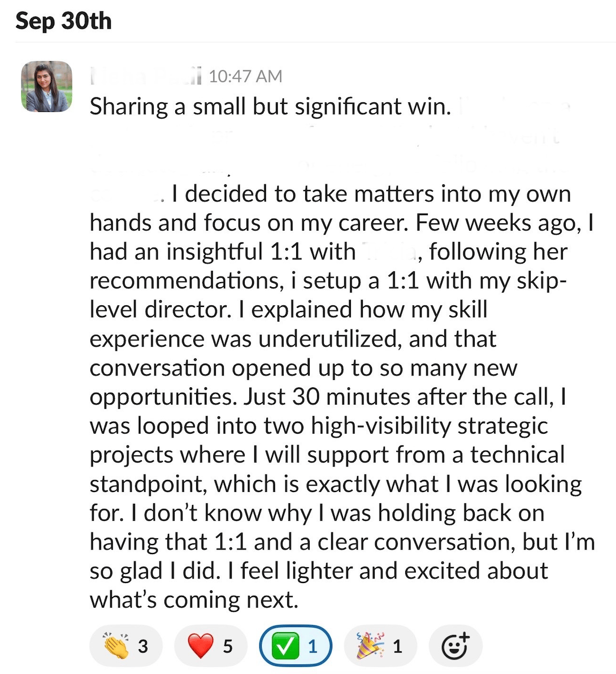This screenshot has height=674, width=616.
Task: Click the green checkmark reaction emoji
Action: pyautogui.click(x=285, y=646)
